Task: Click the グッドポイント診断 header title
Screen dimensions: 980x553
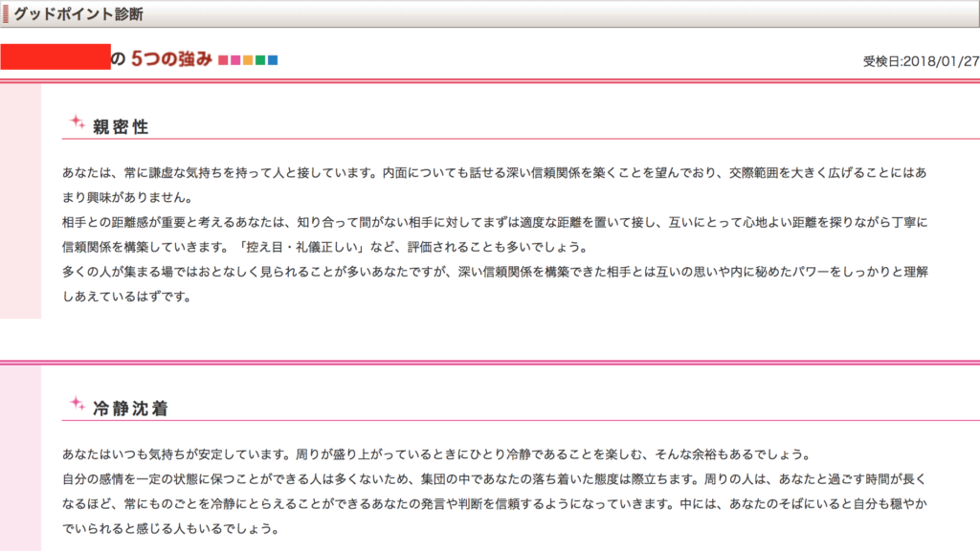Action: 78,14
